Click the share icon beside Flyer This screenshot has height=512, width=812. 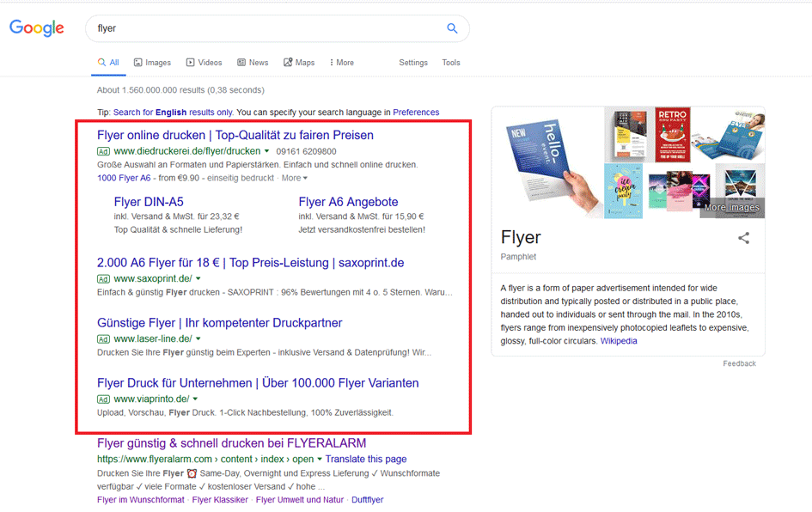click(744, 238)
